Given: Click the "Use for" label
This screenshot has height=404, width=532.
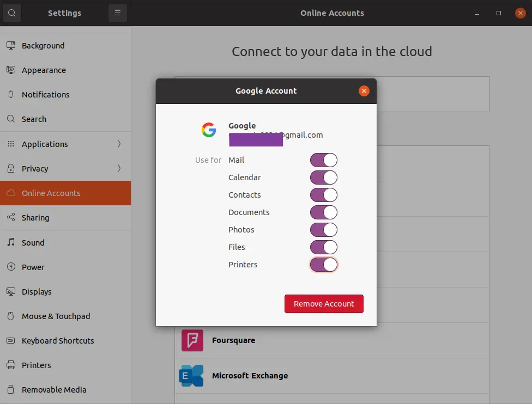Looking at the screenshot, I should pos(208,160).
